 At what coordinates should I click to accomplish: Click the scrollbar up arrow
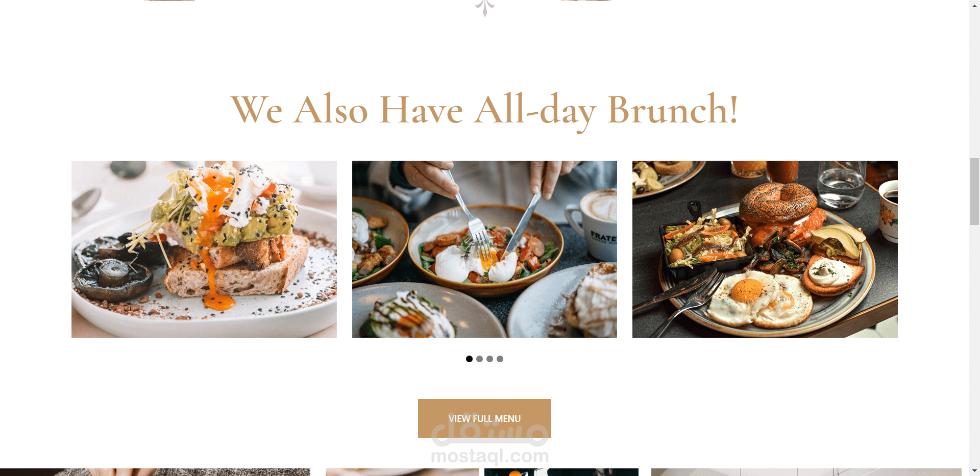974,5
